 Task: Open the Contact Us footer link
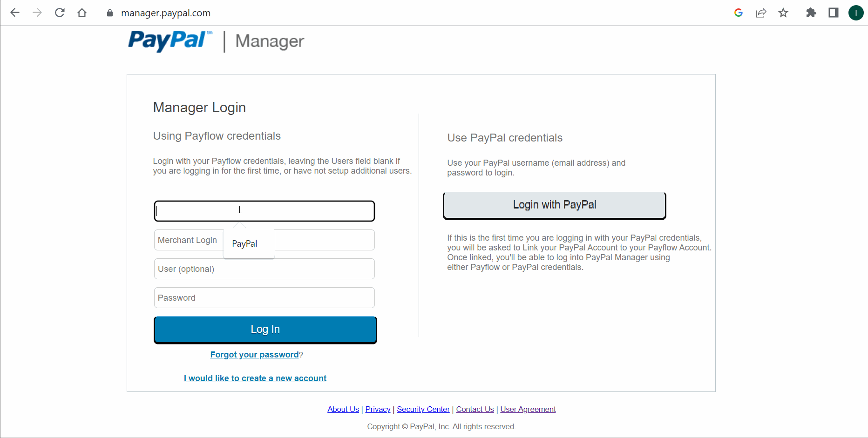(475, 409)
